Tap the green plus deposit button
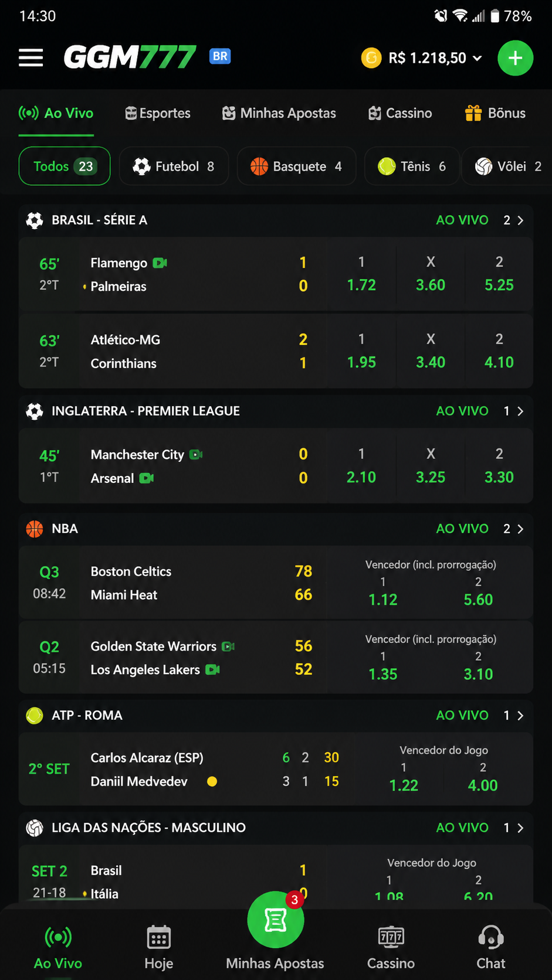Image resolution: width=552 pixels, height=980 pixels. tap(515, 58)
